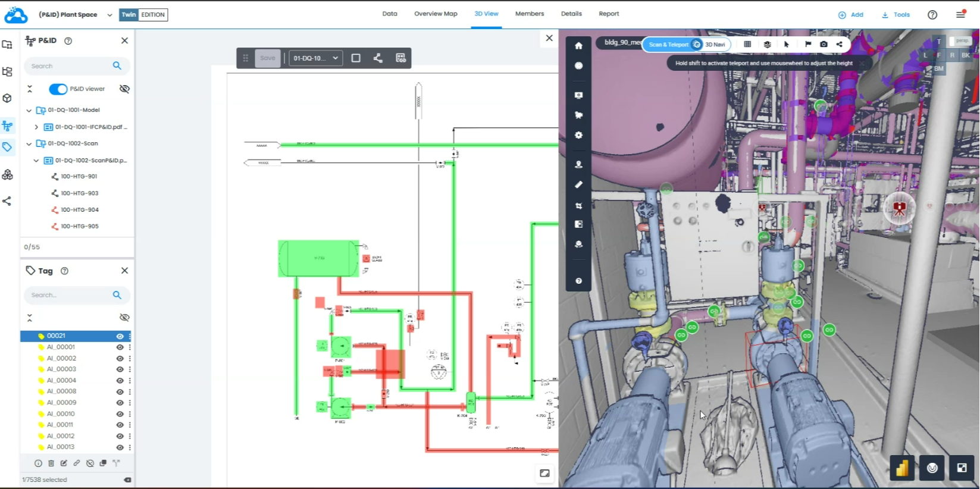Click the Add button in top bar
Image resolution: width=980 pixels, height=489 pixels.
[x=851, y=15]
